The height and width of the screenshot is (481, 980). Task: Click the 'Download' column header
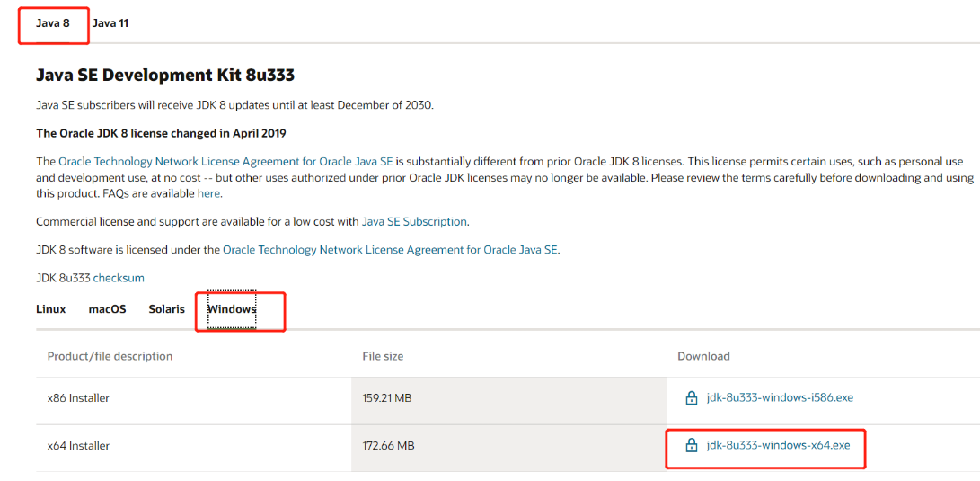click(703, 356)
